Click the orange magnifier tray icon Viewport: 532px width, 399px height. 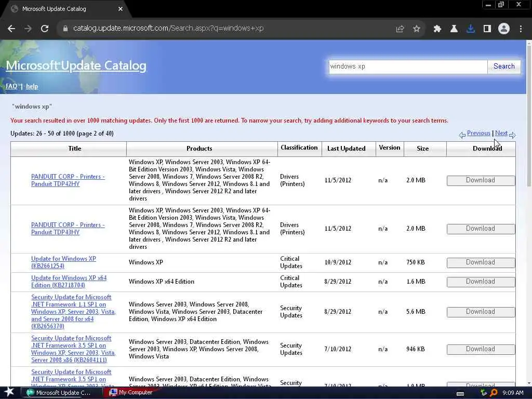[x=494, y=393]
